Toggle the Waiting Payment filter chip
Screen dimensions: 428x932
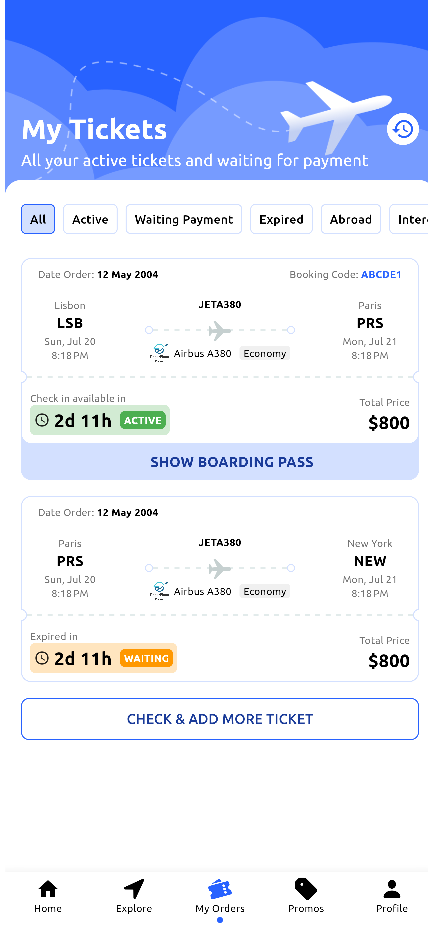(184, 219)
